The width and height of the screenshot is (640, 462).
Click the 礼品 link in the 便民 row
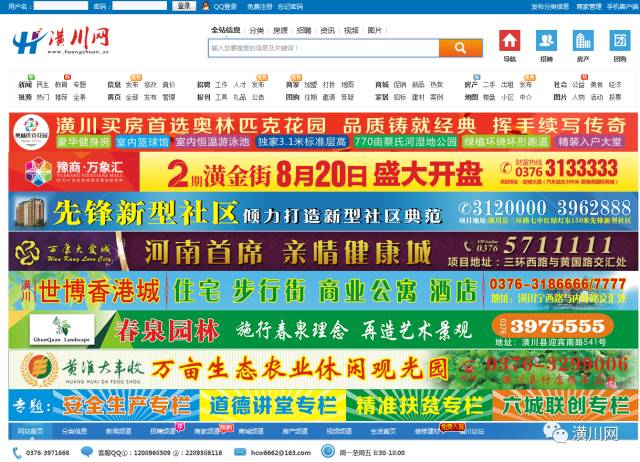click(240, 98)
